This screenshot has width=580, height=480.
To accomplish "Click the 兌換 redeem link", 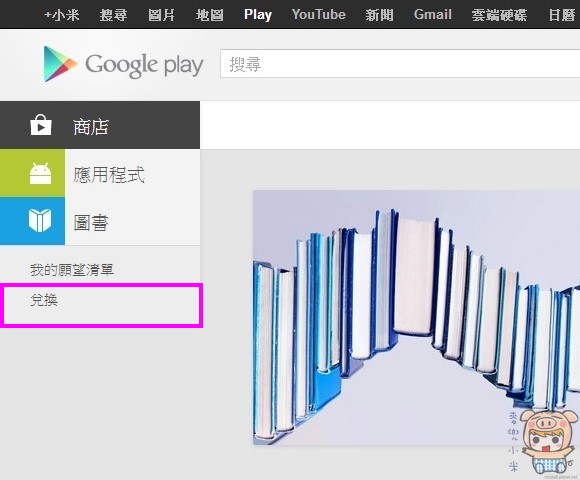I will (44, 300).
